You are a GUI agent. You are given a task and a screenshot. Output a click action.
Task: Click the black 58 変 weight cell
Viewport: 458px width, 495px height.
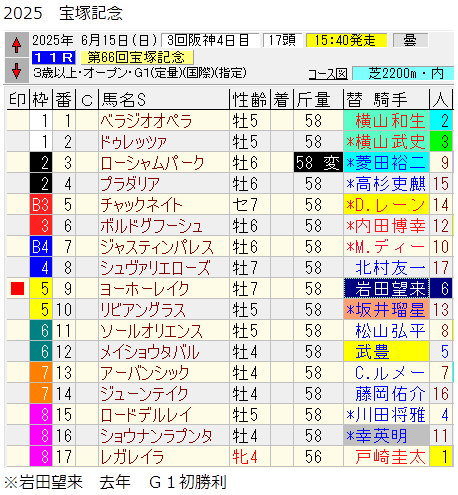tap(318, 163)
